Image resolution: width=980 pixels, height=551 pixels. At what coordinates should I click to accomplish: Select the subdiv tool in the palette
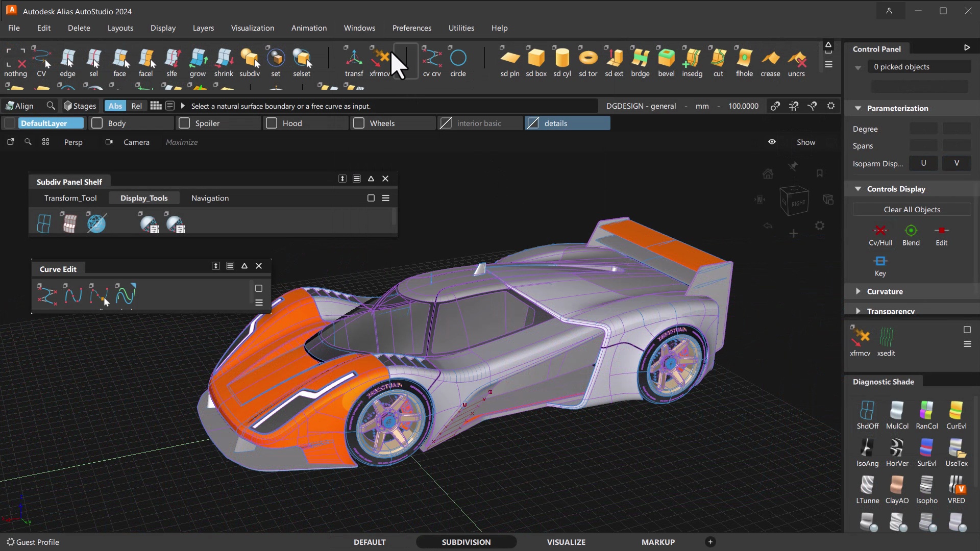250,61
